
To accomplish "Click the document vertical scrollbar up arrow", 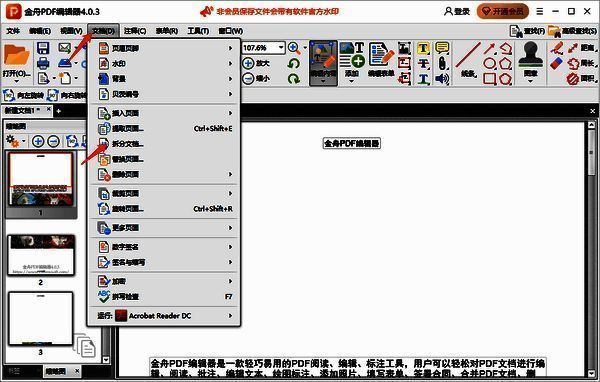I will (x=591, y=125).
